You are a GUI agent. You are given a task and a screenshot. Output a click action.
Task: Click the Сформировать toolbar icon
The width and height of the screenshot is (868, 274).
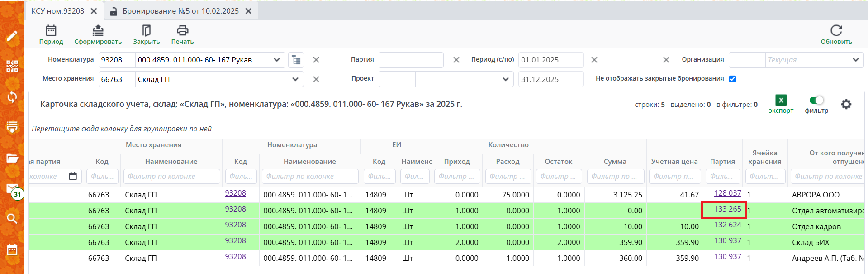(x=98, y=31)
